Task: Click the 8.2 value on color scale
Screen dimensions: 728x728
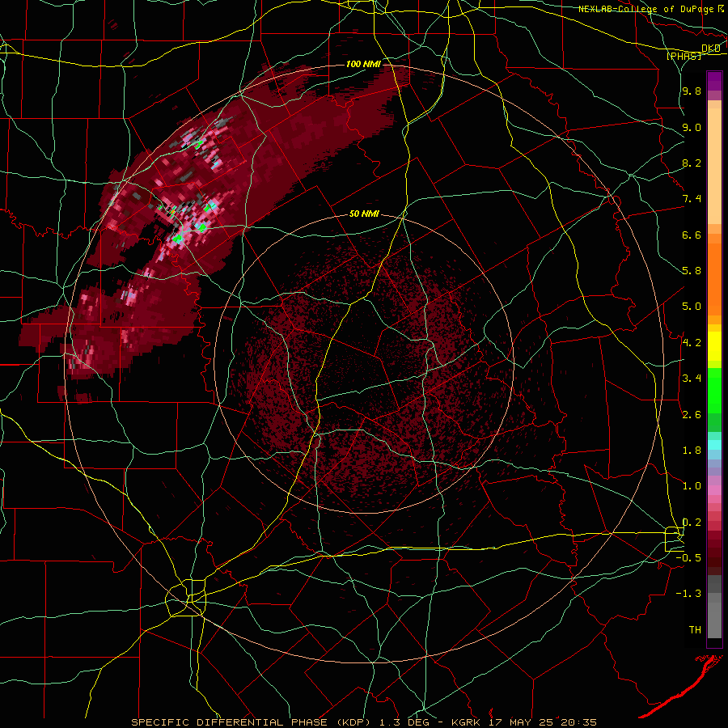Action: coord(692,163)
